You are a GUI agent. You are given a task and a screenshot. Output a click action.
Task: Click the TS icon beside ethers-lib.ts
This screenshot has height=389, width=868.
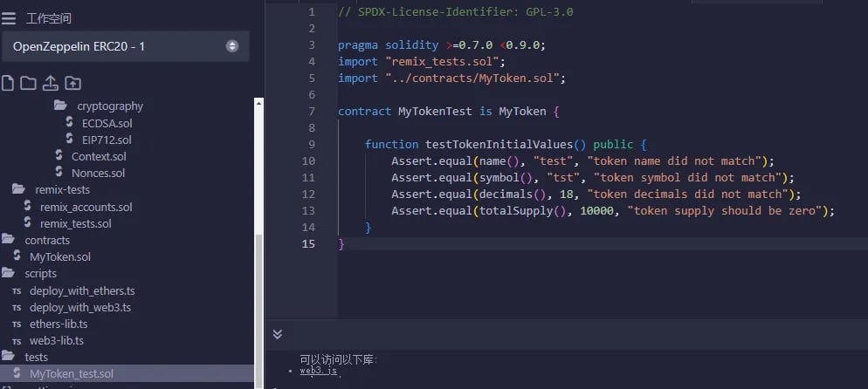pyautogui.click(x=17, y=324)
